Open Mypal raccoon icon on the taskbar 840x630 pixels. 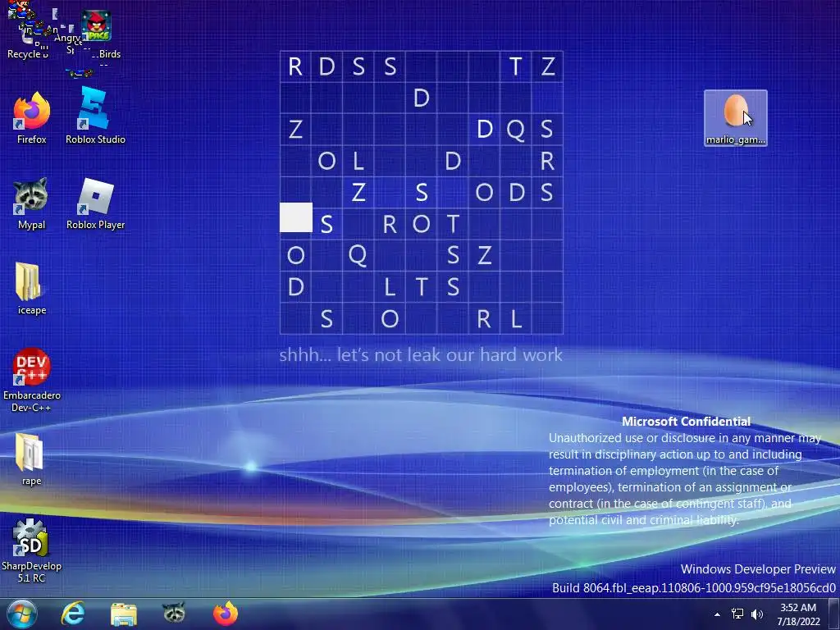(x=174, y=613)
